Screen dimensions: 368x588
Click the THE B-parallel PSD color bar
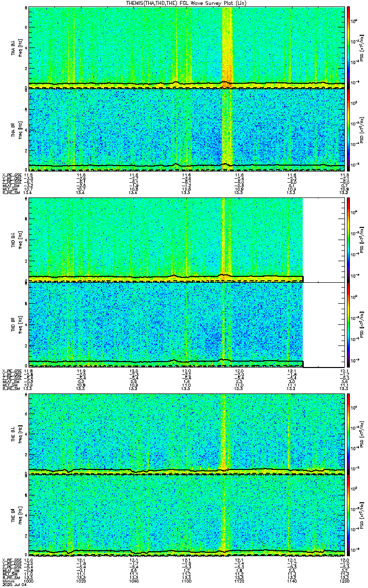(x=348, y=516)
